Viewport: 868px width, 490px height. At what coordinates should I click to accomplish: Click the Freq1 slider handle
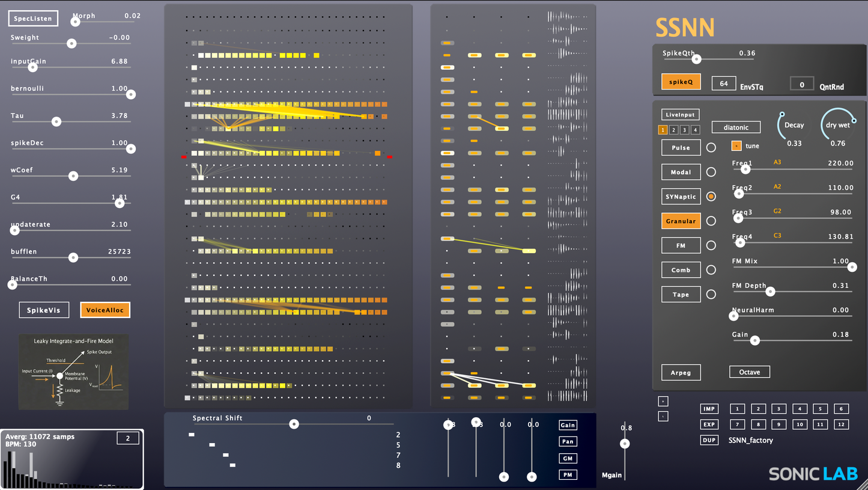click(x=747, y=170)
